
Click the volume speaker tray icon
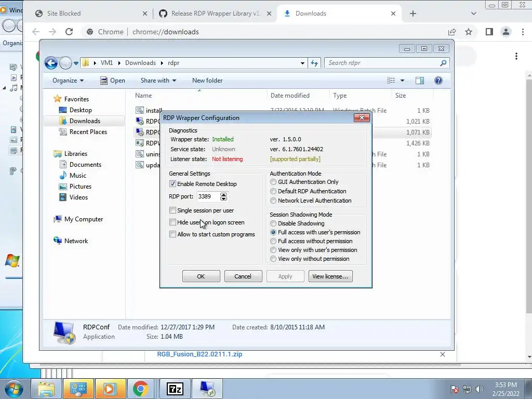480,389
